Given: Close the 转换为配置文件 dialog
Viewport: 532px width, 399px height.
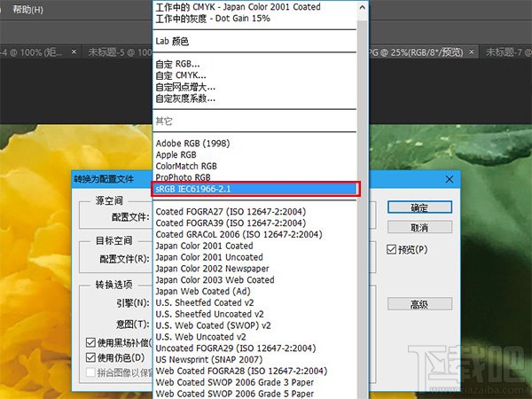Looking at the screenshot, I should (x=450, y=179).
